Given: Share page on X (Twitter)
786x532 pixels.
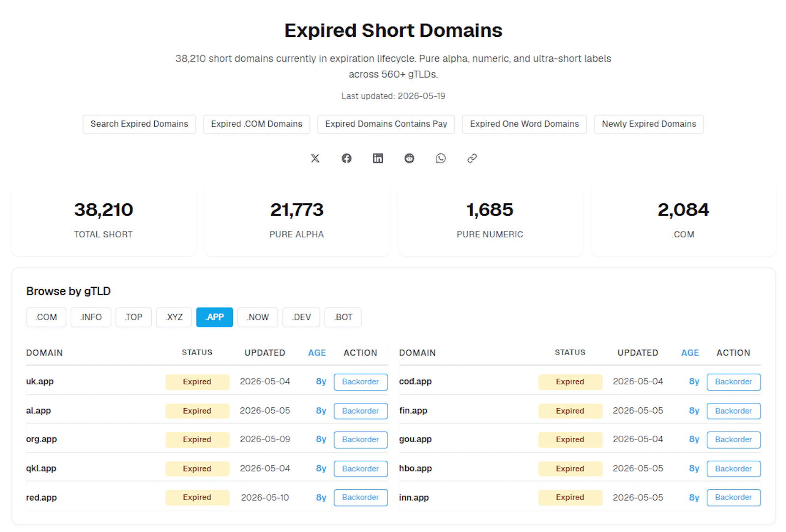Looking at the screenshot, I should pyautogui.click(x=315, y=158).
